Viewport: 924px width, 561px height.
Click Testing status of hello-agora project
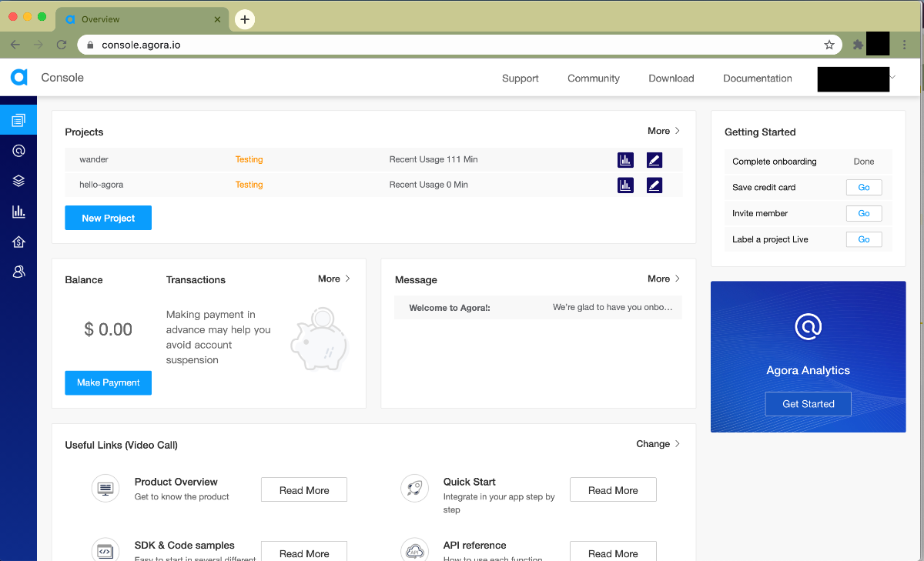click(x=249, y=185)
